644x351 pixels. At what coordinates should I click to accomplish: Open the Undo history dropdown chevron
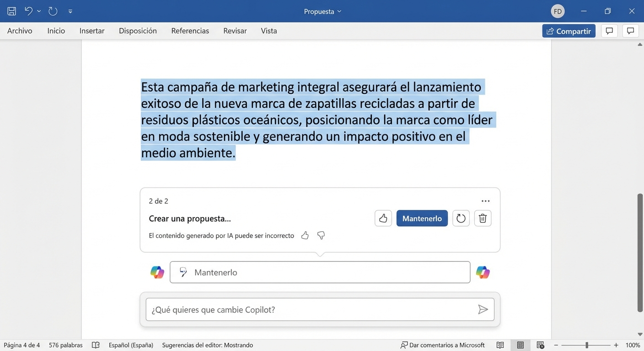point(39,11)
